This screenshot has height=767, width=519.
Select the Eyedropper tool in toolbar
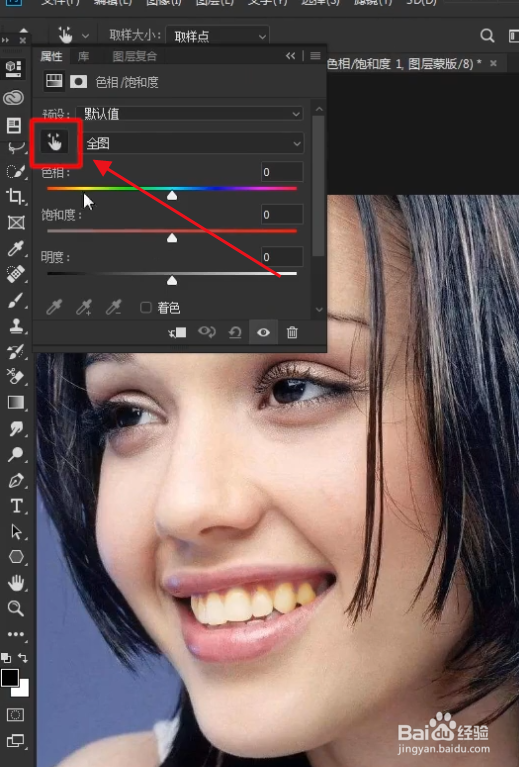[16, 248]
